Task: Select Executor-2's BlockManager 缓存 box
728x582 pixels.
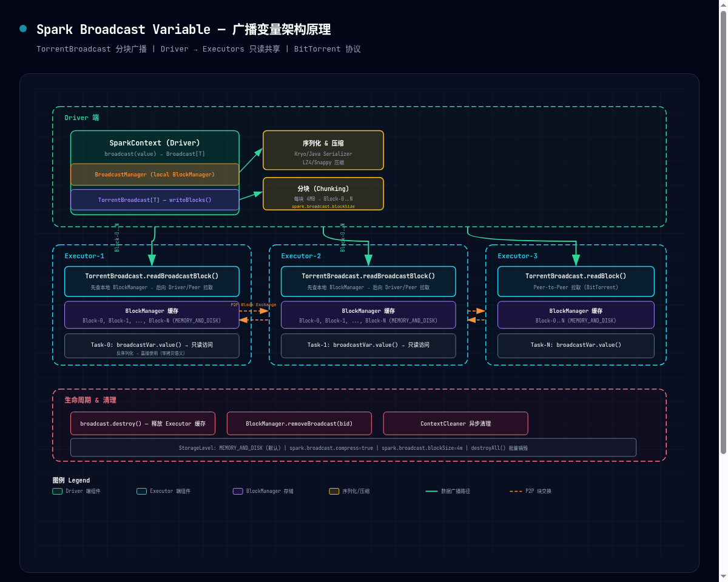Action: [368, 315]
